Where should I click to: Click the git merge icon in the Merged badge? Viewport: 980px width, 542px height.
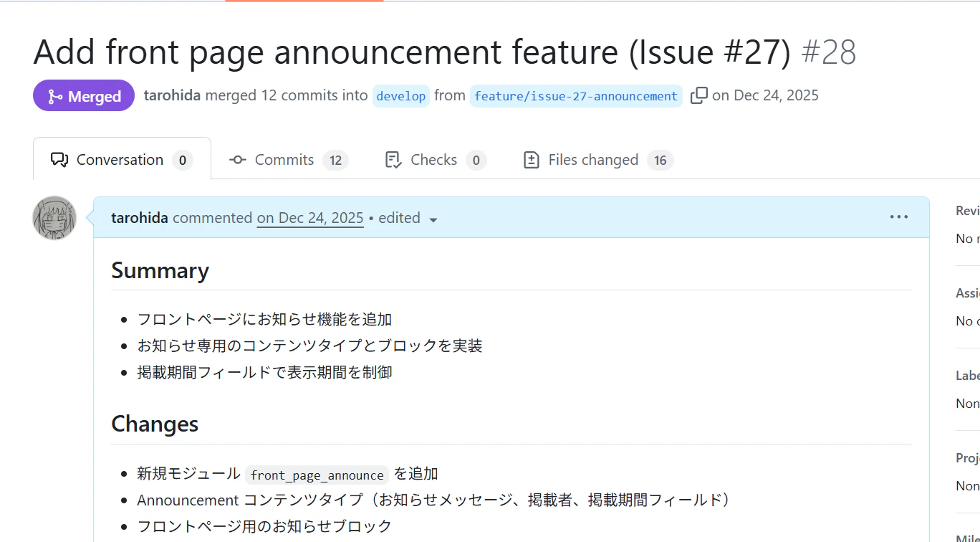54,95
